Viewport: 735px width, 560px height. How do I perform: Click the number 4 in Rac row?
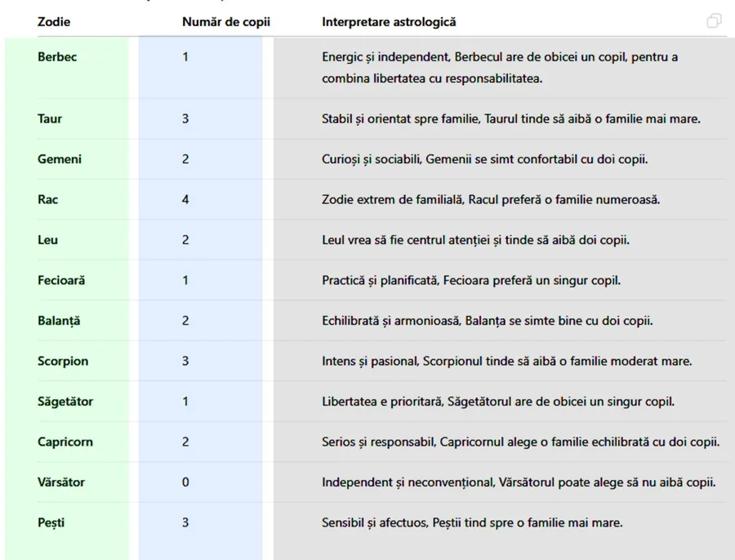(185, 199)
